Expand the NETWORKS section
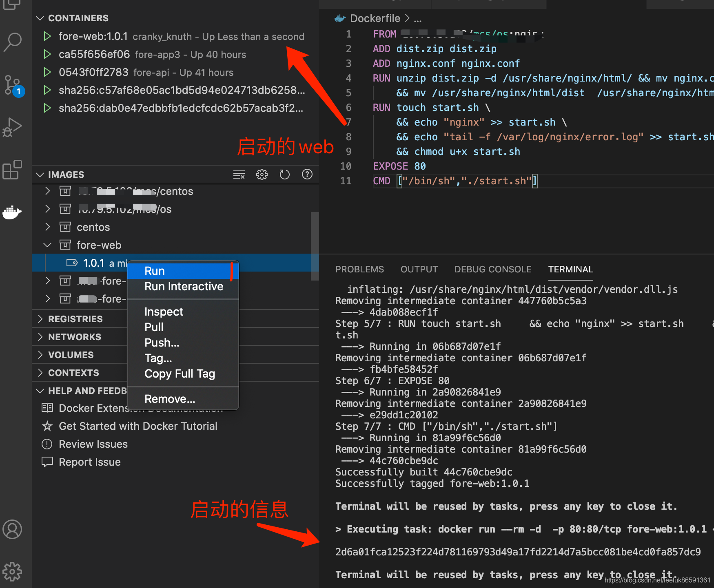Screen dimensions: 714x588 [40, 337]
